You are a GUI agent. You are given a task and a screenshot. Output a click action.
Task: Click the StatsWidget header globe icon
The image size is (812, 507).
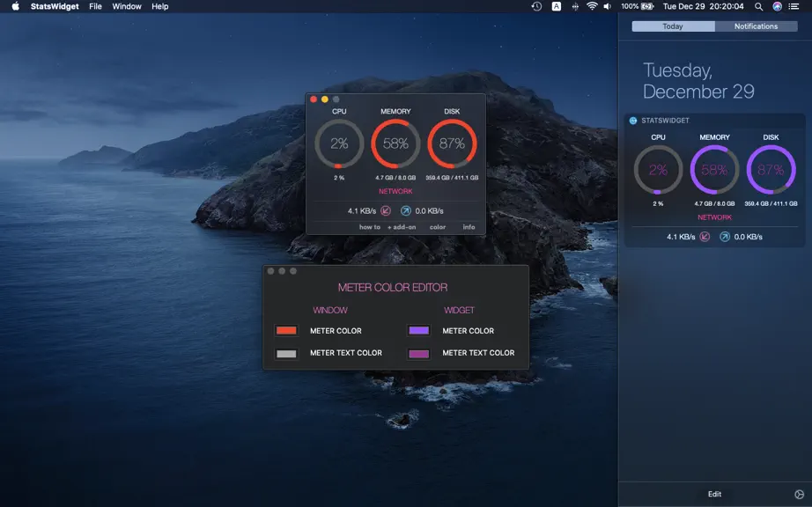[x=633, y=121]
